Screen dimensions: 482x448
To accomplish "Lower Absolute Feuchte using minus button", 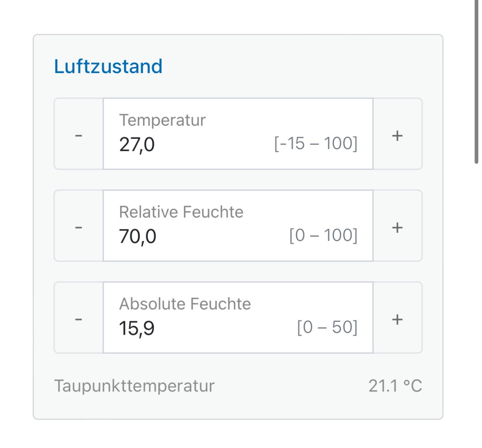I will tap(79, 318).
